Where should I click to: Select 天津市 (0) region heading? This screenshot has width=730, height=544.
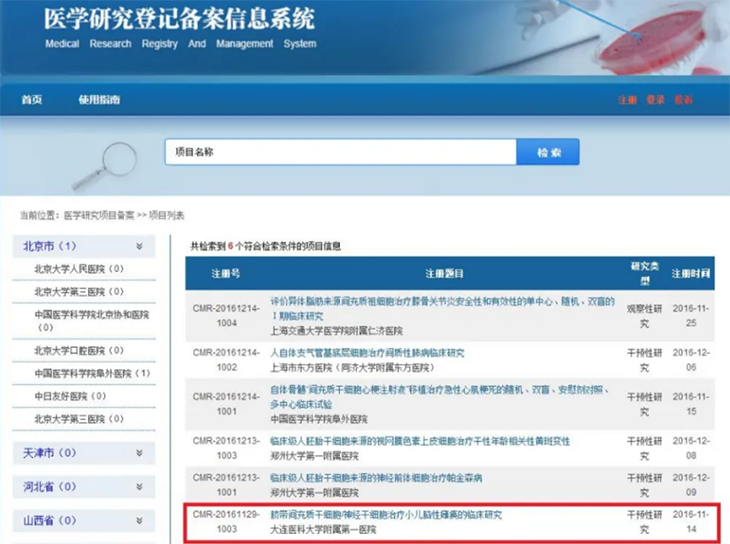tap(50, 453)
